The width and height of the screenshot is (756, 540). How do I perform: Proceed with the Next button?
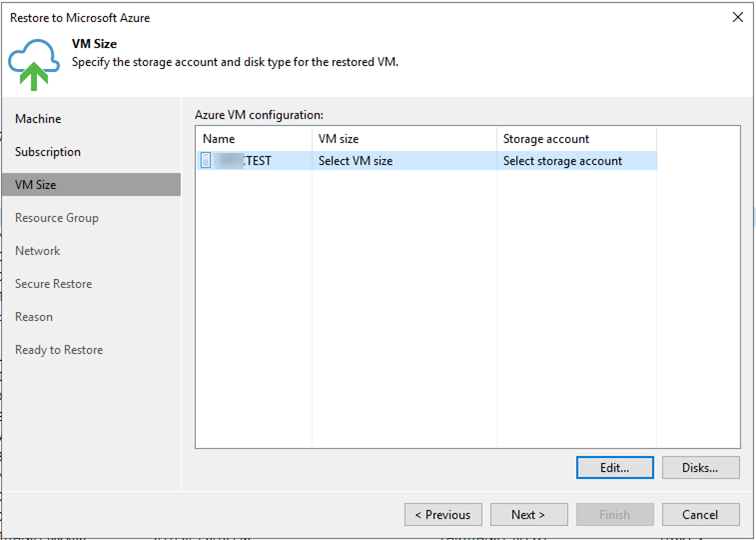[x=529, y=515]
